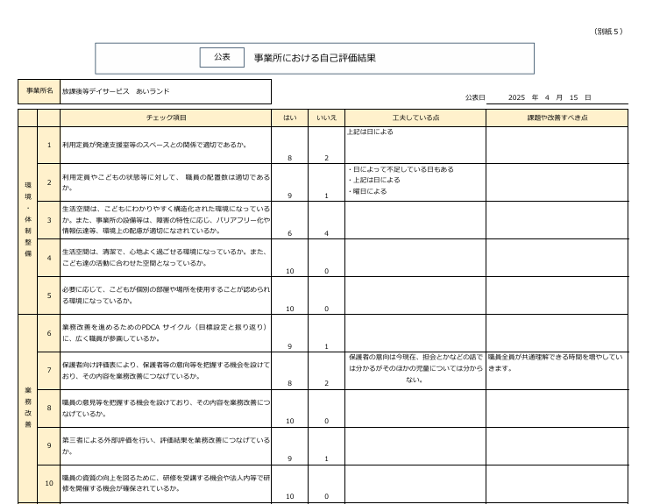645x504 pixels.
Task: Click the row number 10 cell
Action: click(x=48, y=483)
